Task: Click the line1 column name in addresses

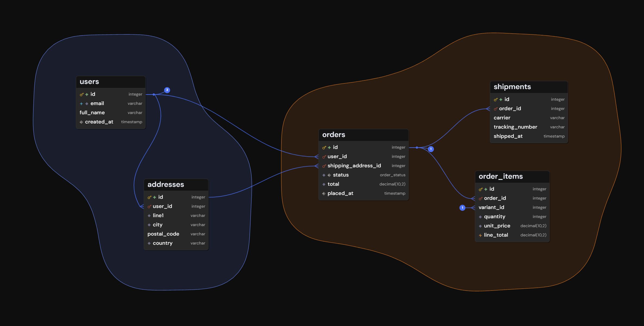Action: 158,216
